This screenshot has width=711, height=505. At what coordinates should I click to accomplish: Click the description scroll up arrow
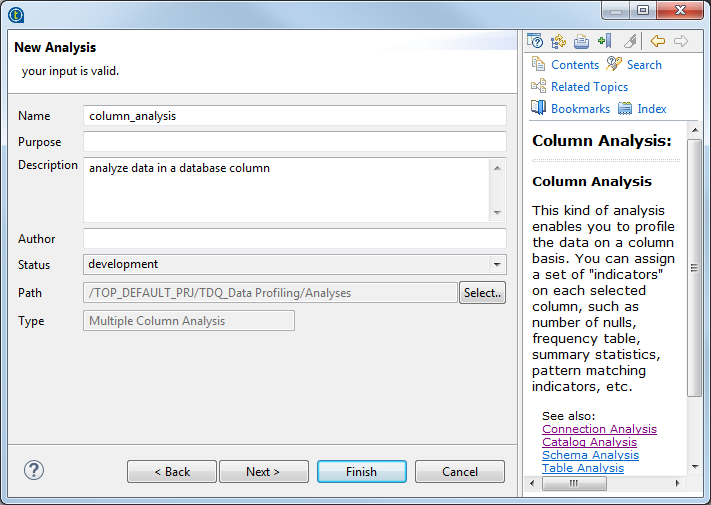[497, 167]
